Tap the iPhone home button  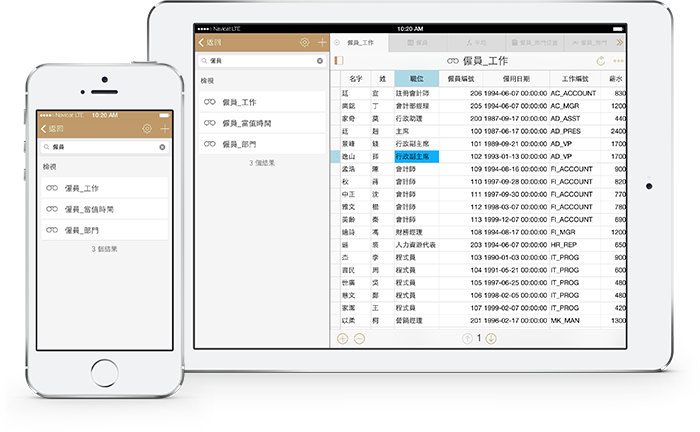pyautogui.click(x=104, y=373)
